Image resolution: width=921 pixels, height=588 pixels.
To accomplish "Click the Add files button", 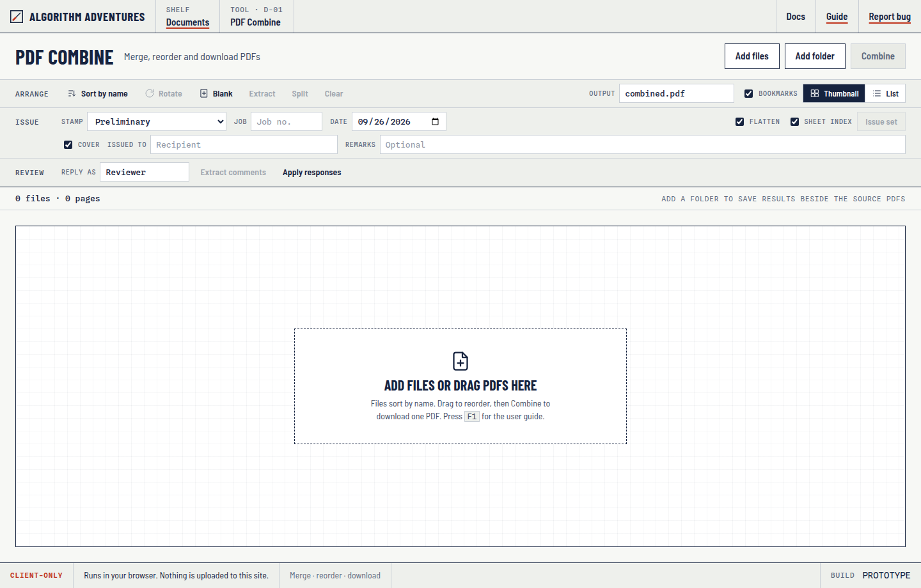I will pyautogui.click(x=752, y=56).
